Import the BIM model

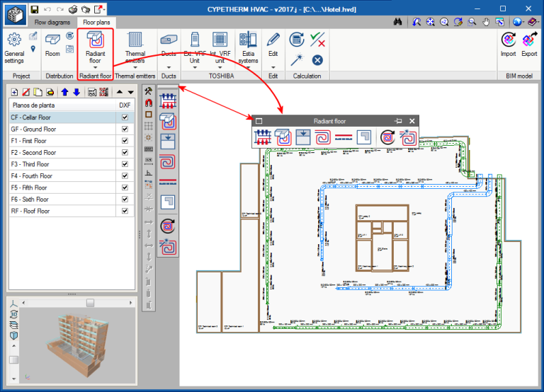509,45
